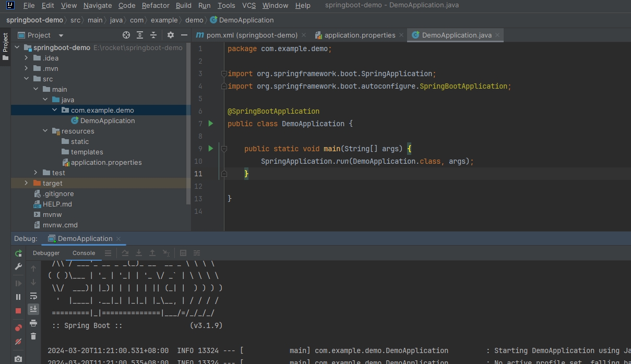Toggle scroll to end in the console
The height and width of the screenshot is (364, 631).
point(33,309)
